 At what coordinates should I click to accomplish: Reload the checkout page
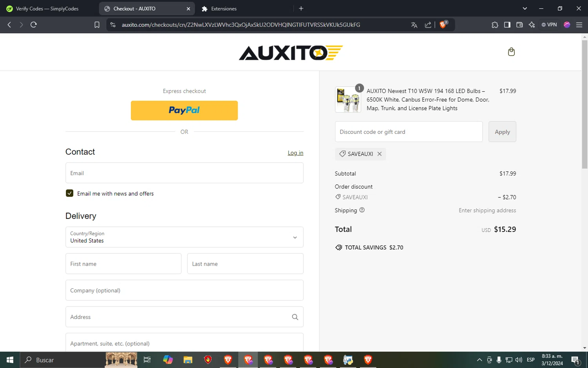(x=34, y=25)
